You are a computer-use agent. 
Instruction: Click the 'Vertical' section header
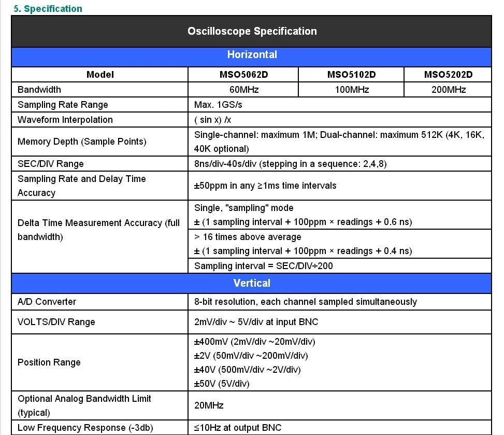point(251,283)
